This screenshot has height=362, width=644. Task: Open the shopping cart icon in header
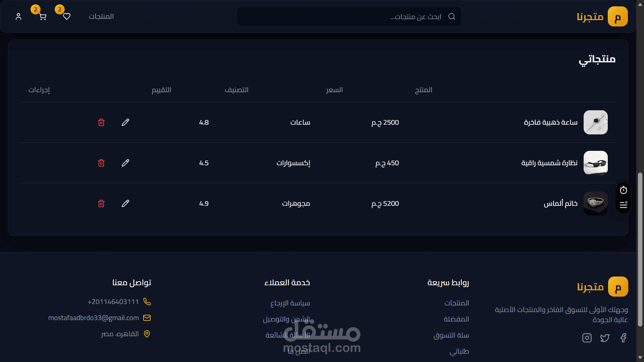(43, 16)
